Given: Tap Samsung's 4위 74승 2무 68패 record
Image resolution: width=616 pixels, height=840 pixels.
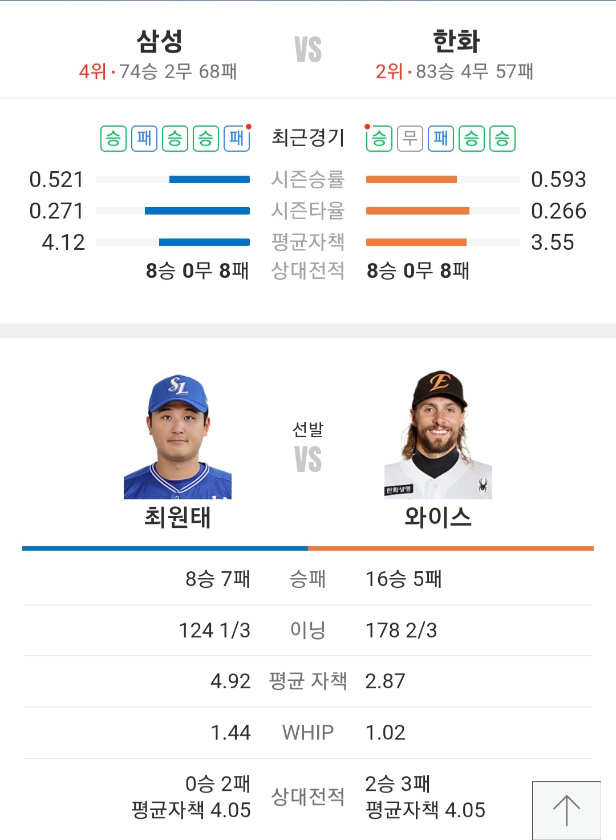Looking at the screenshot, I should [x=158, y=72].
